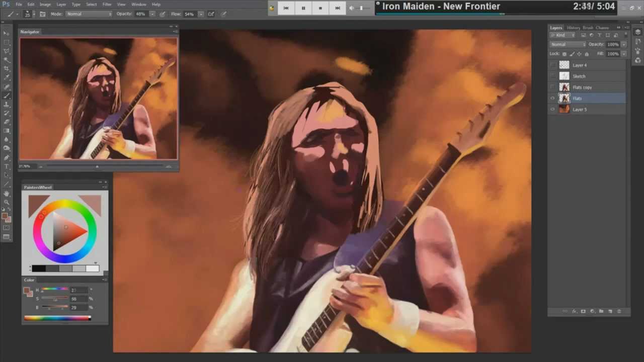
Task: Enable airbrush mode icon in options bar
Action: 211,14
